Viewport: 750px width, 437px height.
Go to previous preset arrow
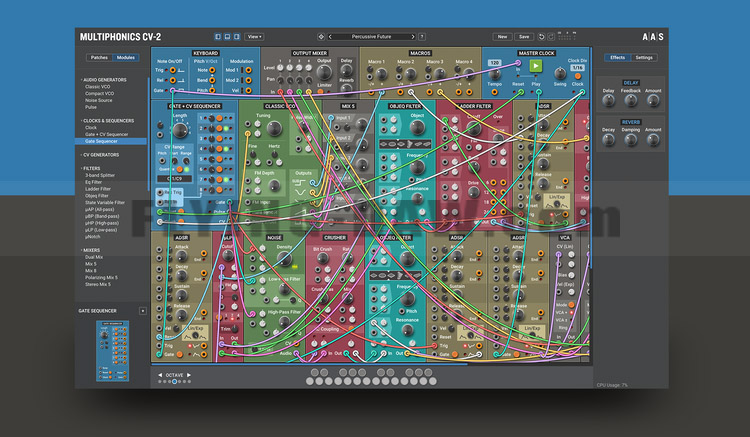pos(330,37)
